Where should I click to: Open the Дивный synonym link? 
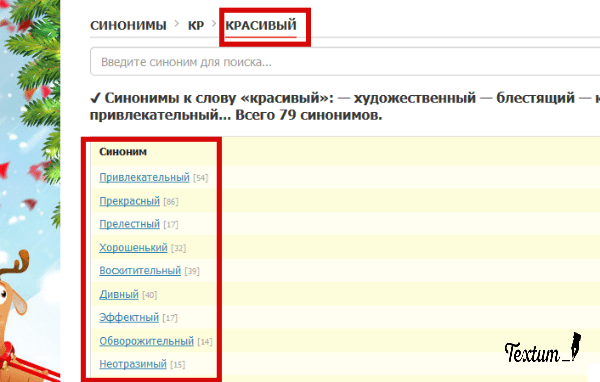click(119, 294)
